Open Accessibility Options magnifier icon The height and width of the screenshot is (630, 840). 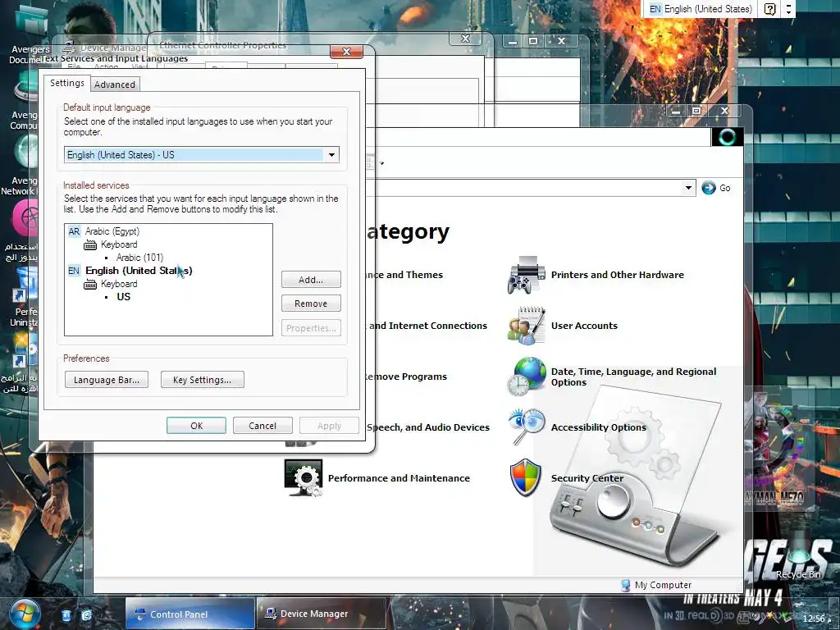(526, 427)
